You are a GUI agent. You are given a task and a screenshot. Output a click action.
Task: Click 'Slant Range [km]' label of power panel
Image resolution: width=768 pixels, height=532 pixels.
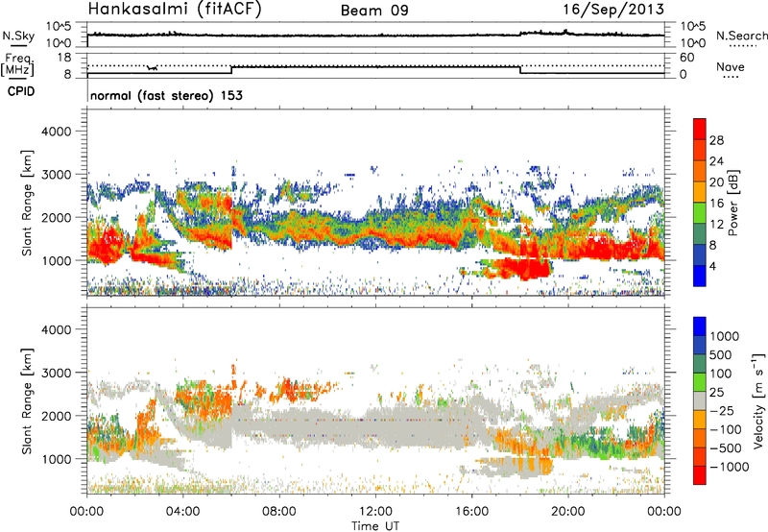27,203
